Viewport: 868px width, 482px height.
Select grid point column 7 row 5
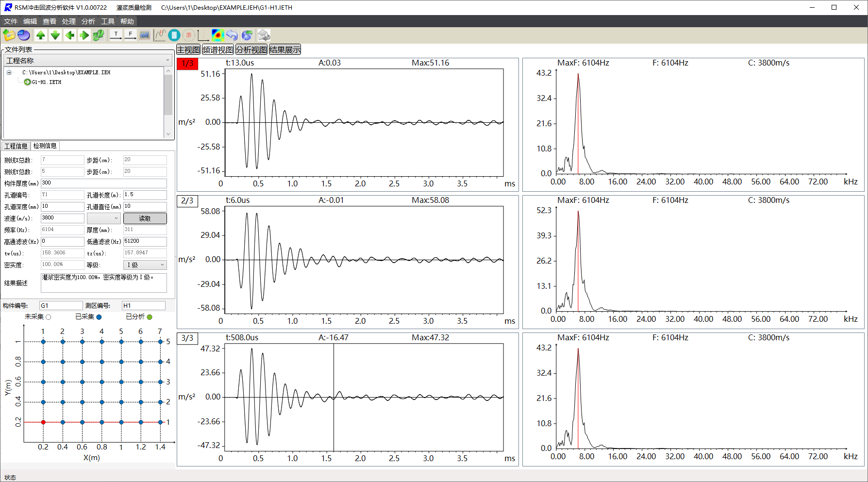(x=160, y=342)
